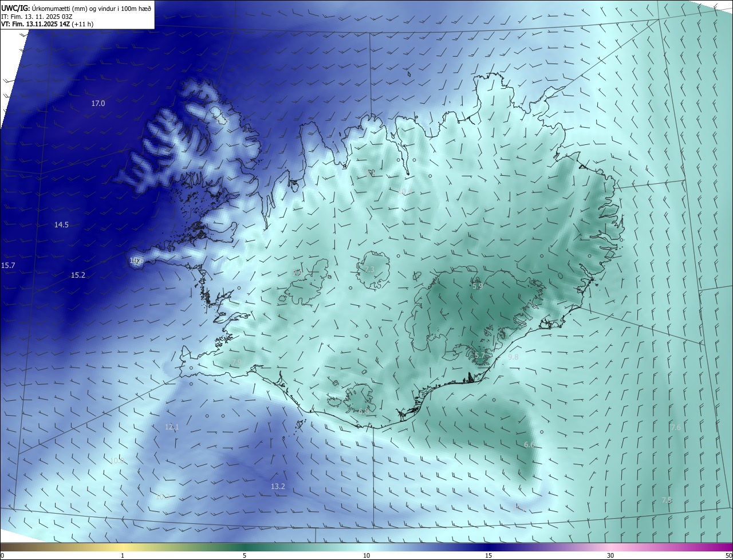Click the 5.7 value label
This screenshot has height=560, width=733.
coord(480,356)
